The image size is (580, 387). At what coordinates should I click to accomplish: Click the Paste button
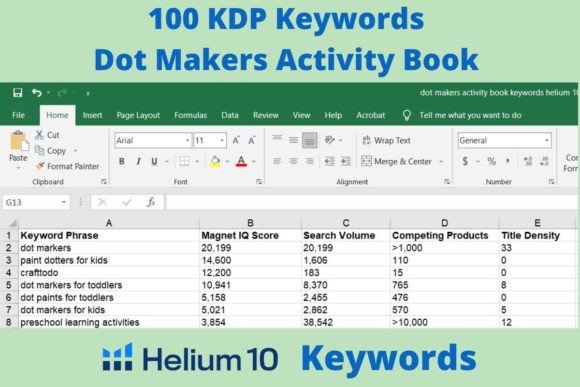click(18, 150)
